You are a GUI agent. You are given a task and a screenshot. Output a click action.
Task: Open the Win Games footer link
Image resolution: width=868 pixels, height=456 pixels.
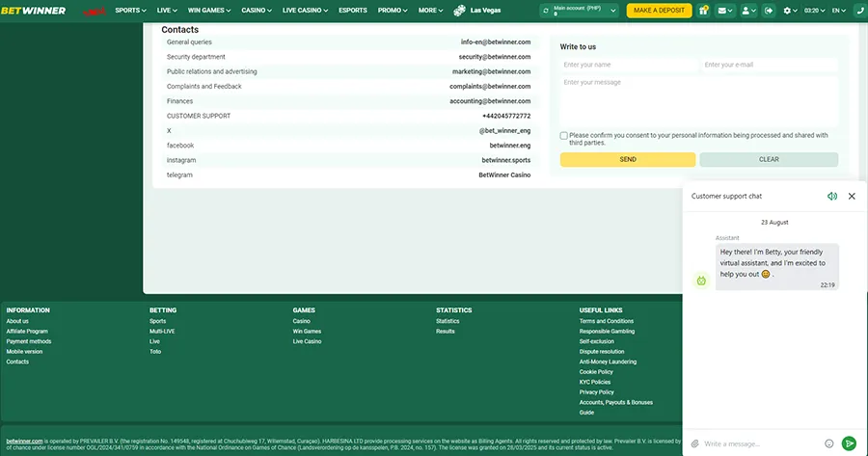coord(307,332)
